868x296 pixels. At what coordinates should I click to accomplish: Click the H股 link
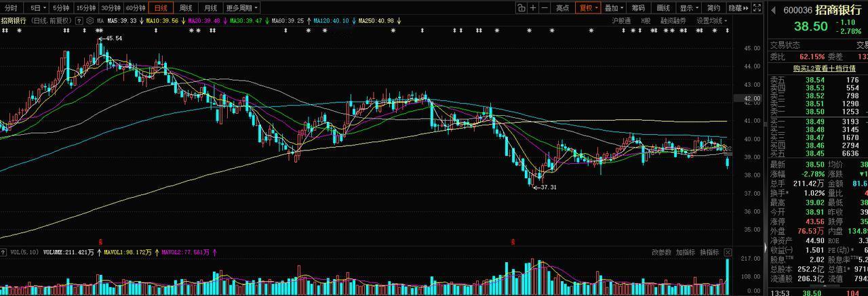(x=646, y=21)
